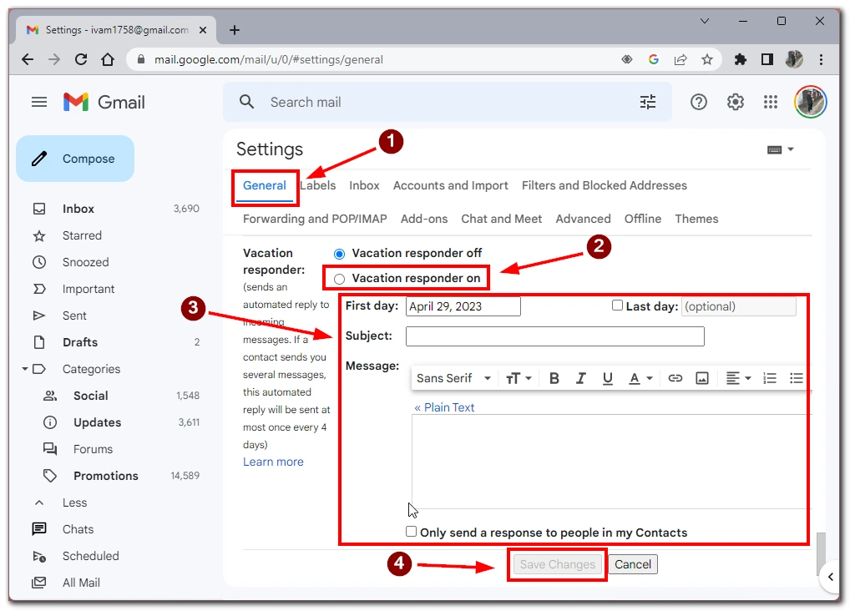Select Vacation responder off
855x616 pixels.
pos(339,254)
